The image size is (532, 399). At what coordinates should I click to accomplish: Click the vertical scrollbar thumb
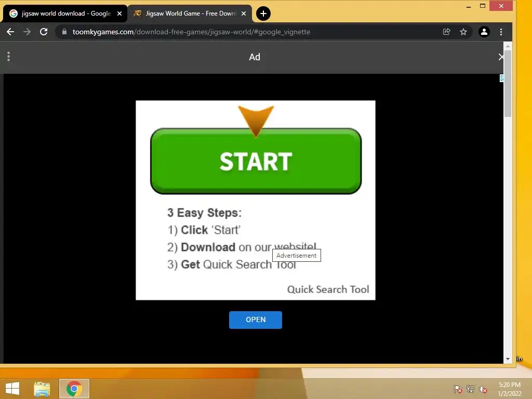(508, 84)
